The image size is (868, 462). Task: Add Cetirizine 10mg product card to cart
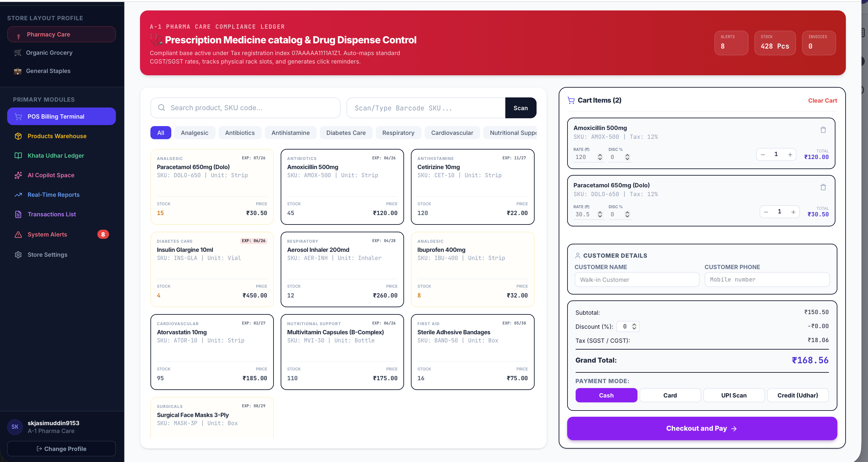[x=472, y=186]
